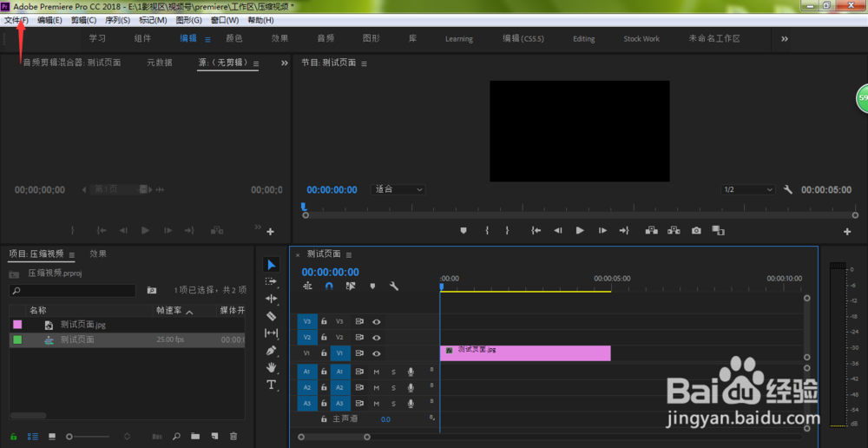Click the Extract button in Program monitor
The image size is (868, 448).
click(x=674, y=230)
